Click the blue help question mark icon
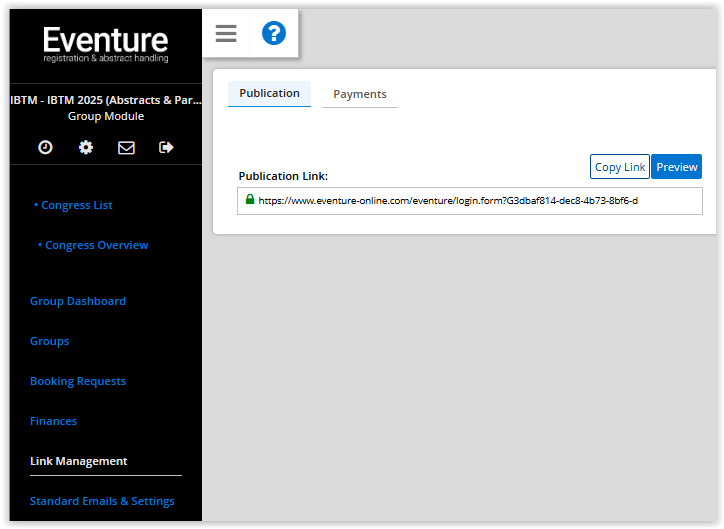This screenshot has height=529, width=724. pyautogui.click(x=273, y=34)
